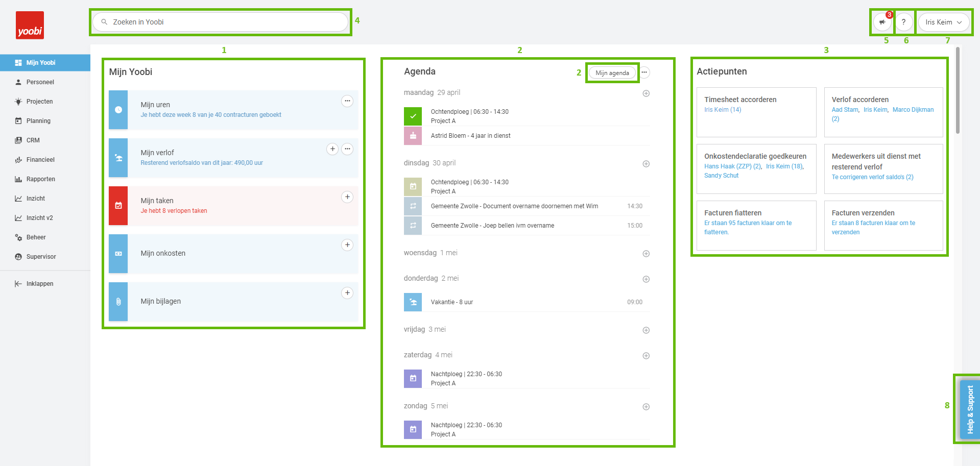Image resolution: width=980 pixels, height=466 pixels.
Task: Open Iris Keim (14) timesheet link
Action: point(723,110)
